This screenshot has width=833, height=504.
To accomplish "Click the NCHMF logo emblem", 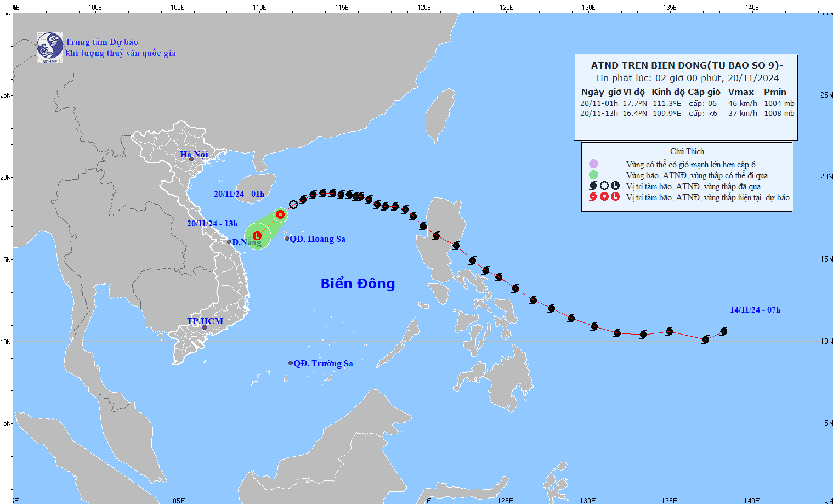I will click(50, 48).
